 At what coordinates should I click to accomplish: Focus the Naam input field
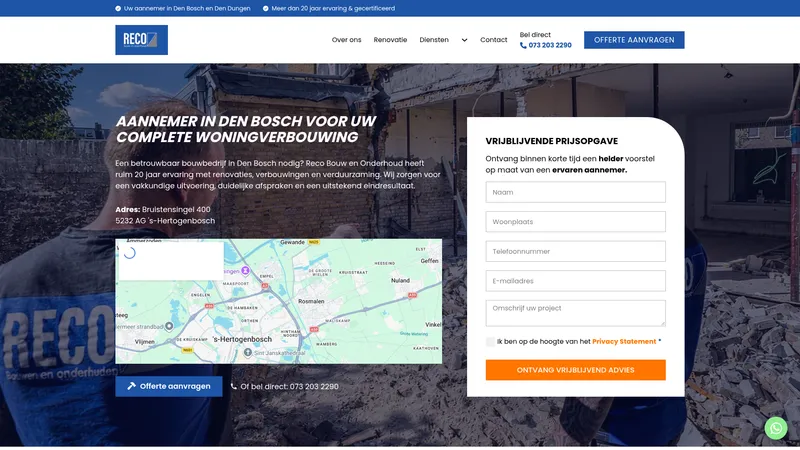click(x=576, y=192)
